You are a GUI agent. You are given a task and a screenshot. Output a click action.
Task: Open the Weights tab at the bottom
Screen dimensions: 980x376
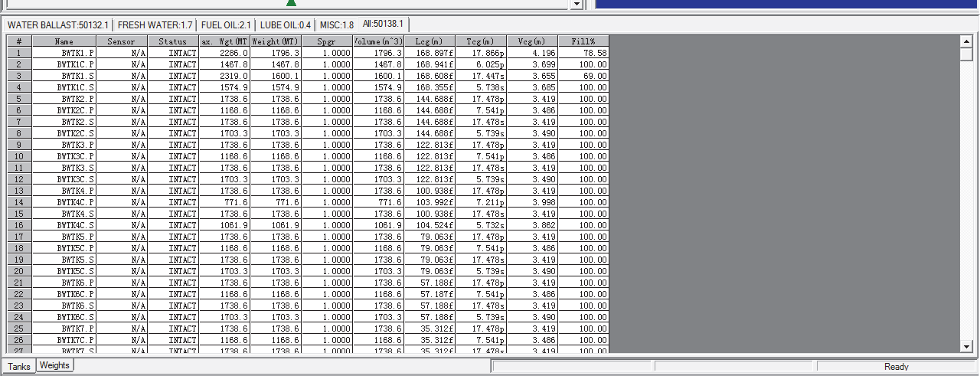click(54, 366)
